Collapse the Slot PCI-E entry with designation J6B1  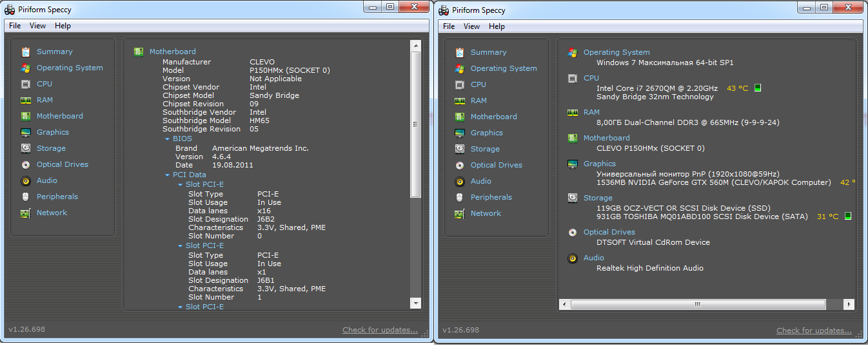(x=181, y=245)
